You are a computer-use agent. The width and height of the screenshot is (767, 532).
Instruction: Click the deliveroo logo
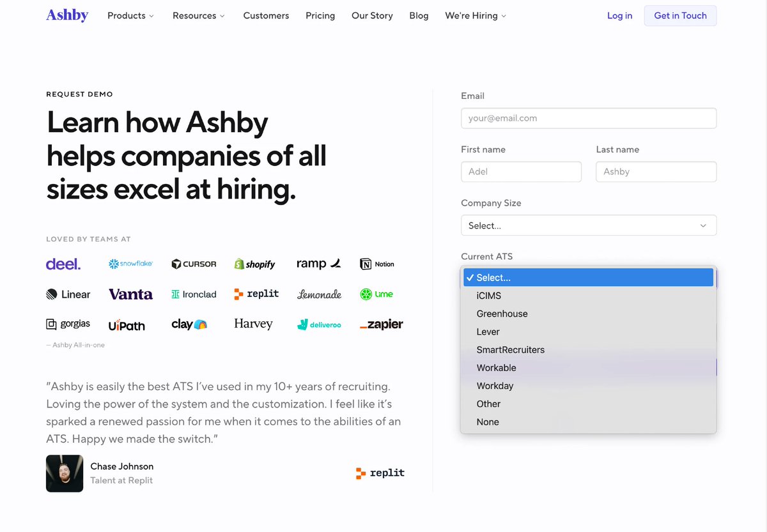coord(319,324)
